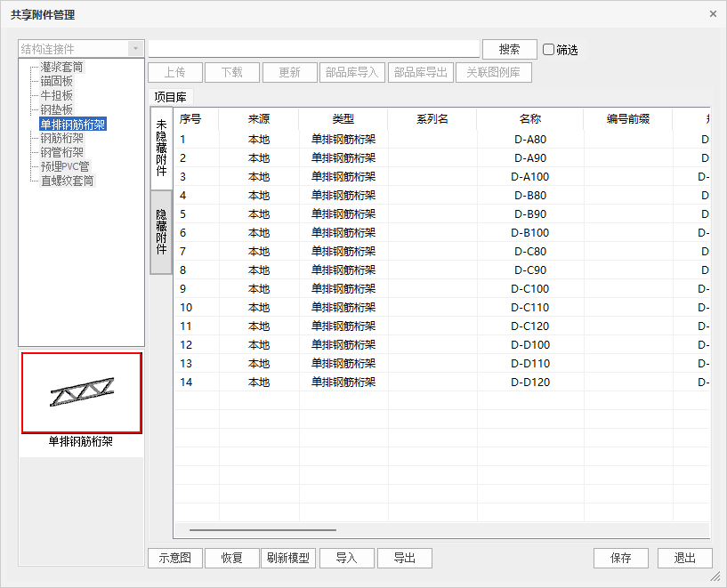Enable the 筛选 checkbox
Screen dimensions: 727x588
[548, 50]
